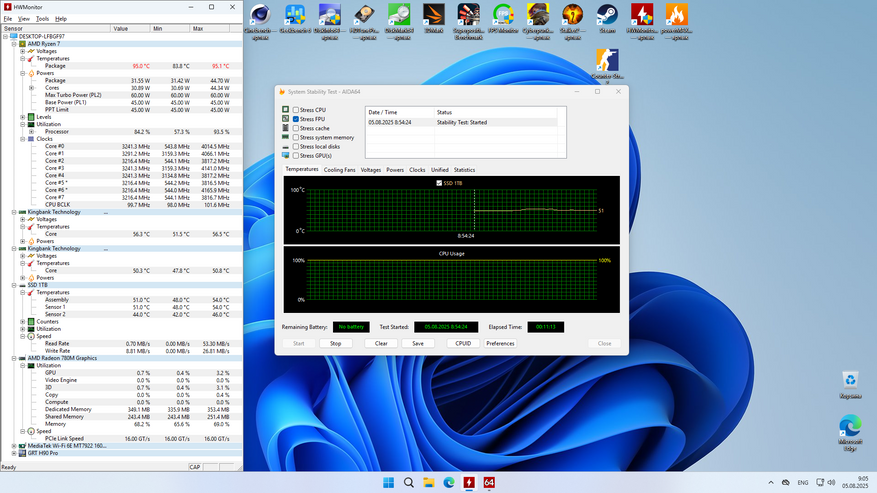Launch the FPS Monitor desktop shortcut
877x493 pixels.
pos(504,16)
